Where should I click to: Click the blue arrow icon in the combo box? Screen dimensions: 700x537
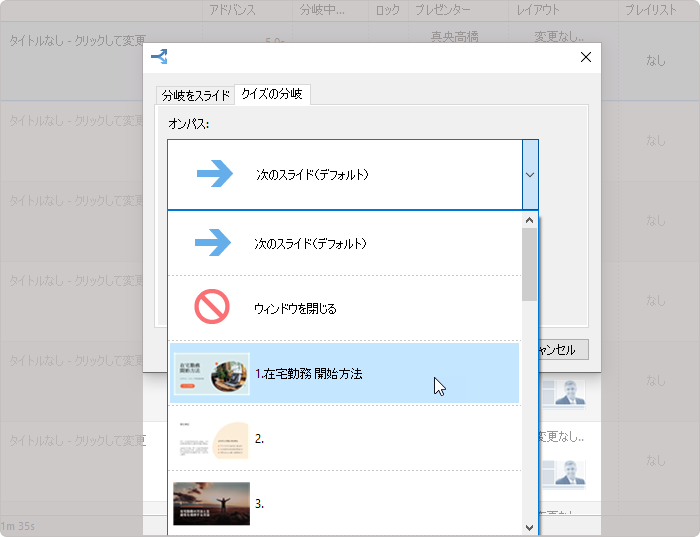click(x=214, y=174)
